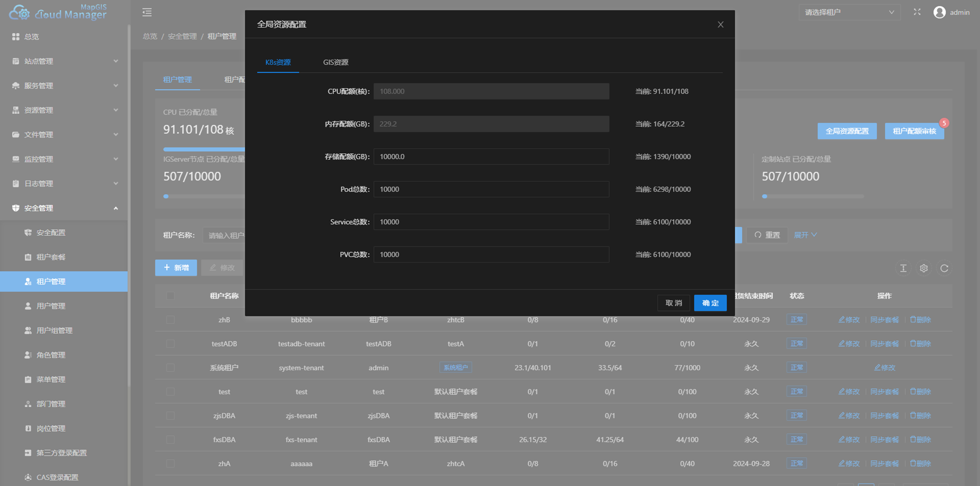The image size is (980, 486).
Task: Open the 请选择租户 dropdown
Action: [x=849, y=12]
